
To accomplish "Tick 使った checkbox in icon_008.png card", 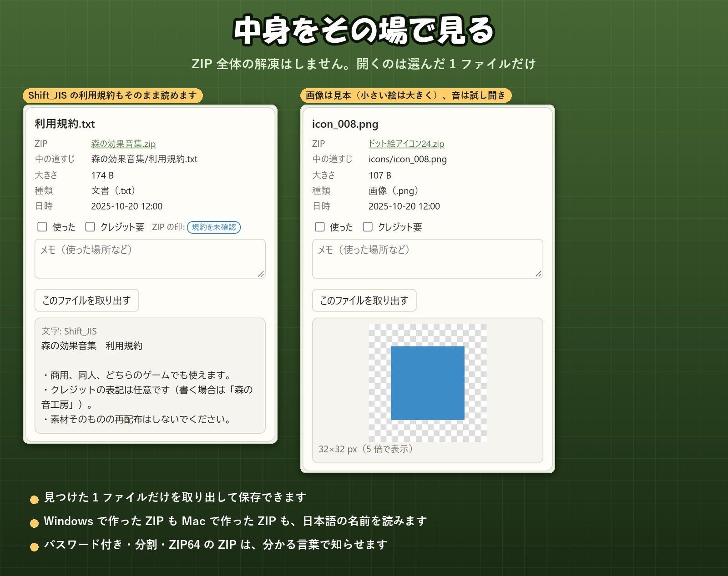I will (x=320, y=226).
